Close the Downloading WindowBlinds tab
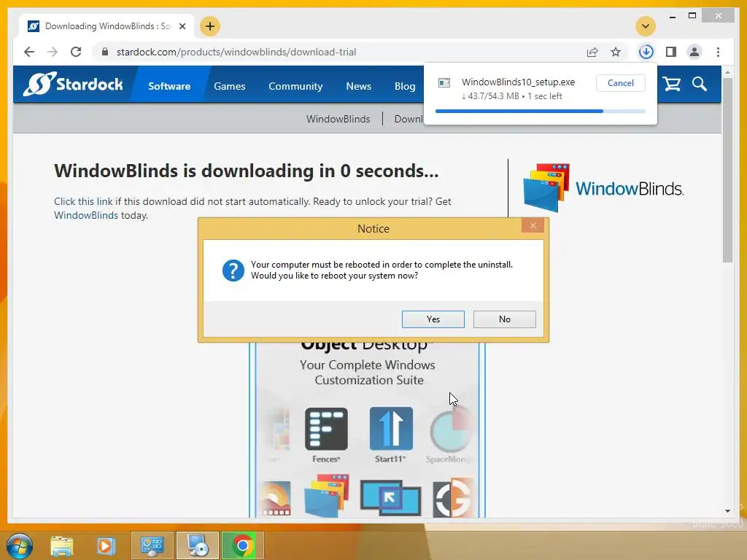This screenshot has width=747, height=560. click(182, 26)
